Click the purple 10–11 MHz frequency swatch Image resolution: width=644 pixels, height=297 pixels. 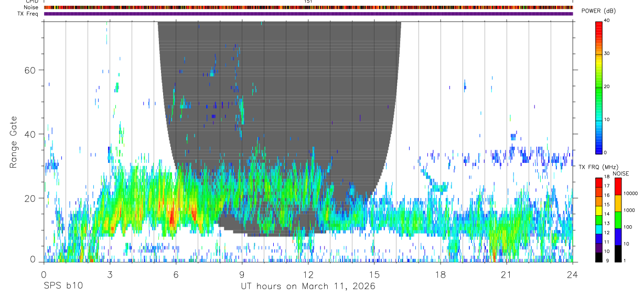pyautogui.click(x=598, y=247)
